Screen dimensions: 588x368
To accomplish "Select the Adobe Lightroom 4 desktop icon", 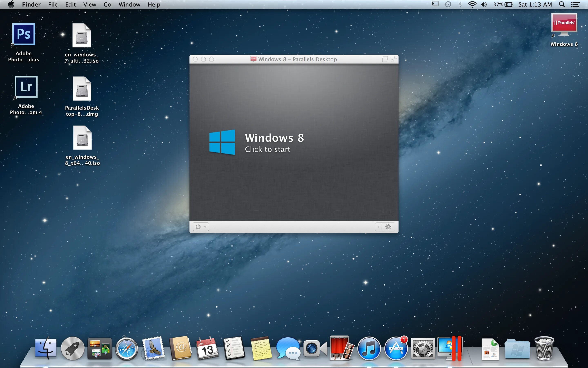I will coord(26,95).
